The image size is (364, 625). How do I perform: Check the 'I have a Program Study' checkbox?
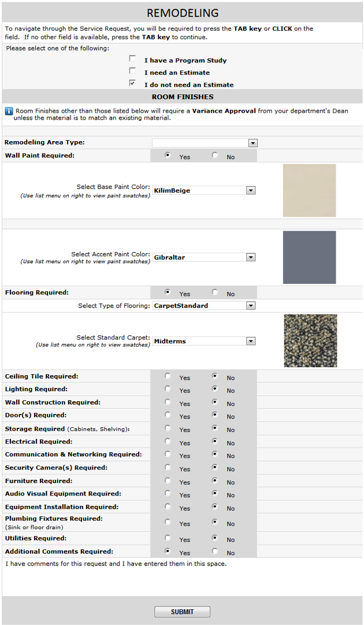[x=133, y=59]
